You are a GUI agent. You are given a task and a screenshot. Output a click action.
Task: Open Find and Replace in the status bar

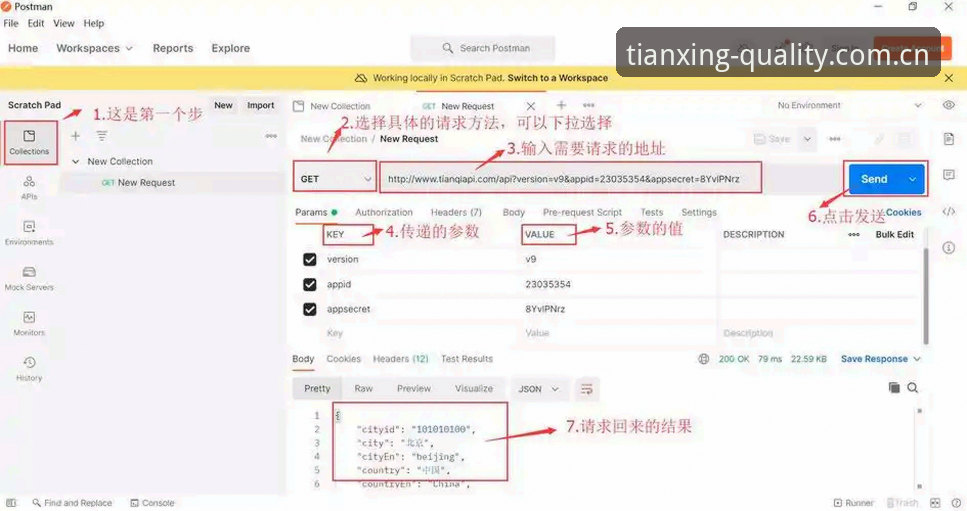pyautogui.click(x=72, y=503)
